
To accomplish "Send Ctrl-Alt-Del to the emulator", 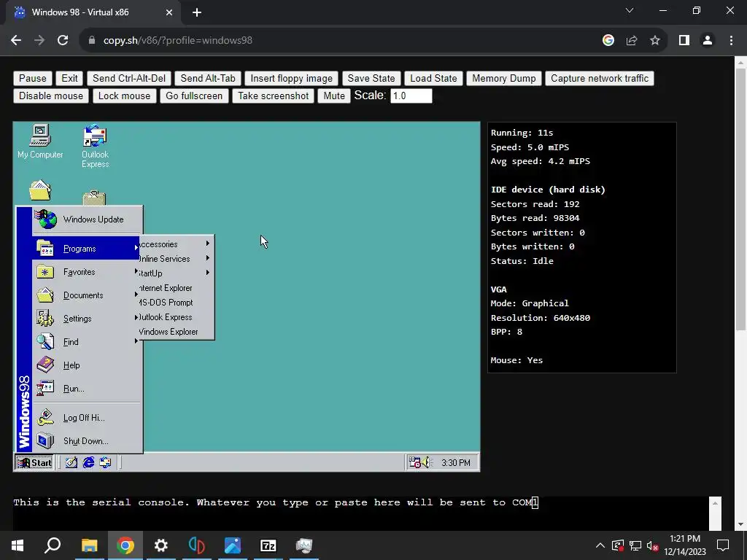I will 129,79.
